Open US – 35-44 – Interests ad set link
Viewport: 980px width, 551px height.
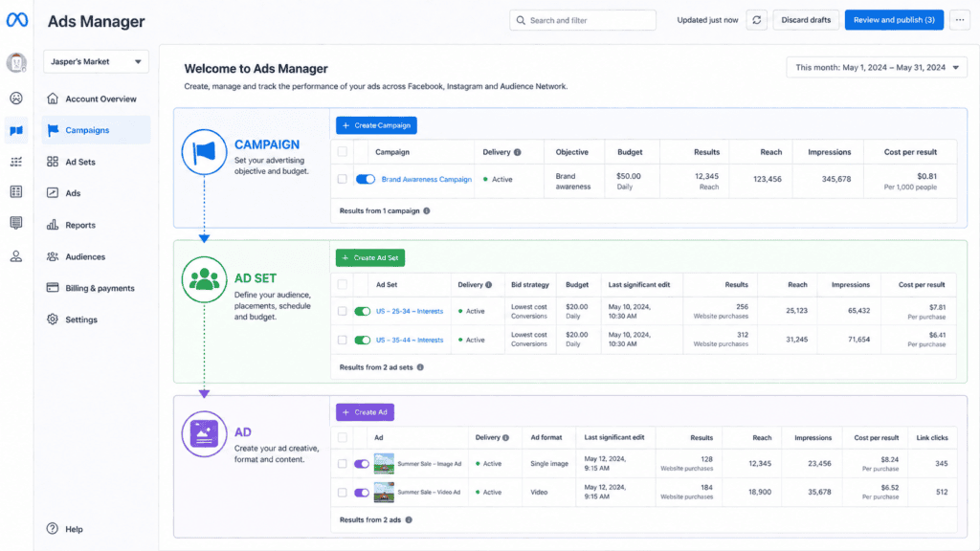[x=410, y=340]
